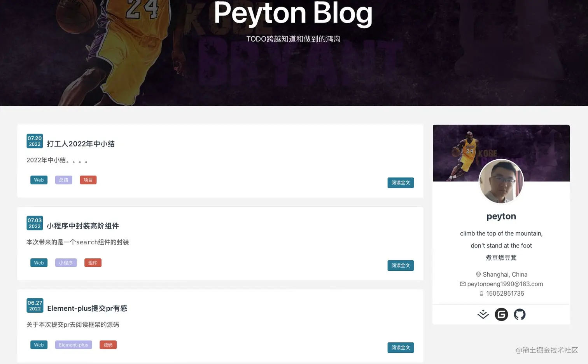Open the Juejin icon link in profile card

pyautogui.click(x=483, y=314)
